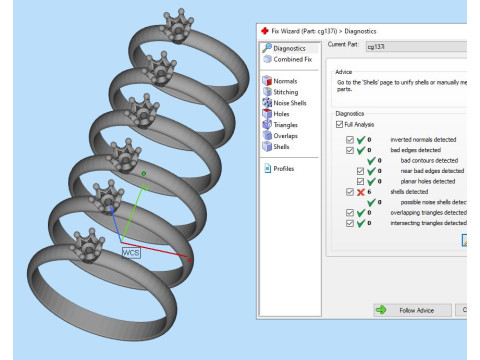Screen dimensions: 480x360
Task: Click the green arrow on Follow Advice
Action: [381, 310]
